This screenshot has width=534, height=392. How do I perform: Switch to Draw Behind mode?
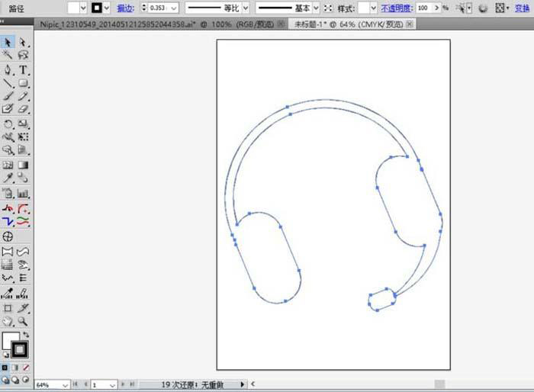(15, 379)
